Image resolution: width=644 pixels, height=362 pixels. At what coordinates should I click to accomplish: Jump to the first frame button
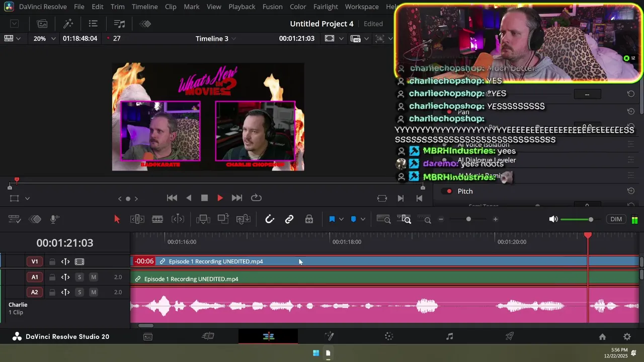(172, 198)
